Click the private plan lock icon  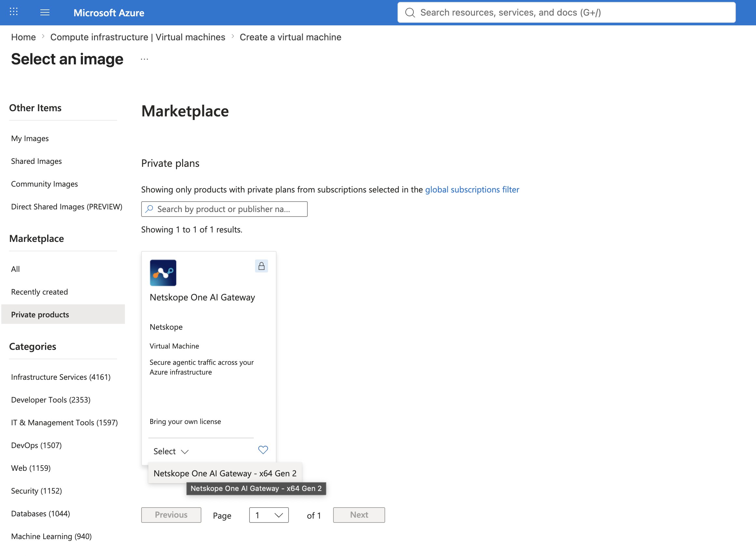[x=261, y=266]
